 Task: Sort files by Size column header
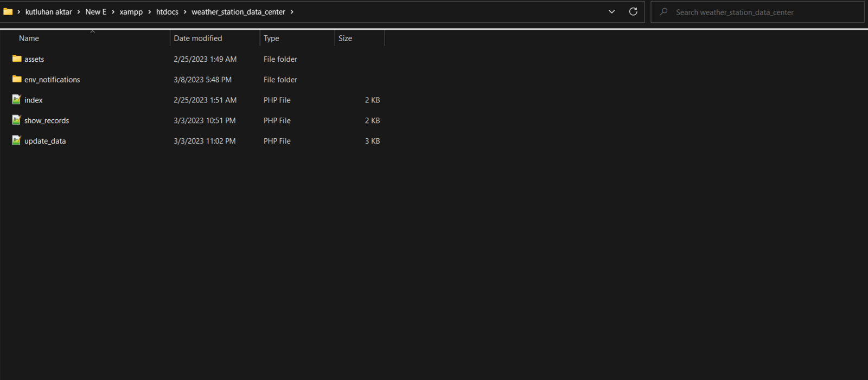click(x=360, y=38)
